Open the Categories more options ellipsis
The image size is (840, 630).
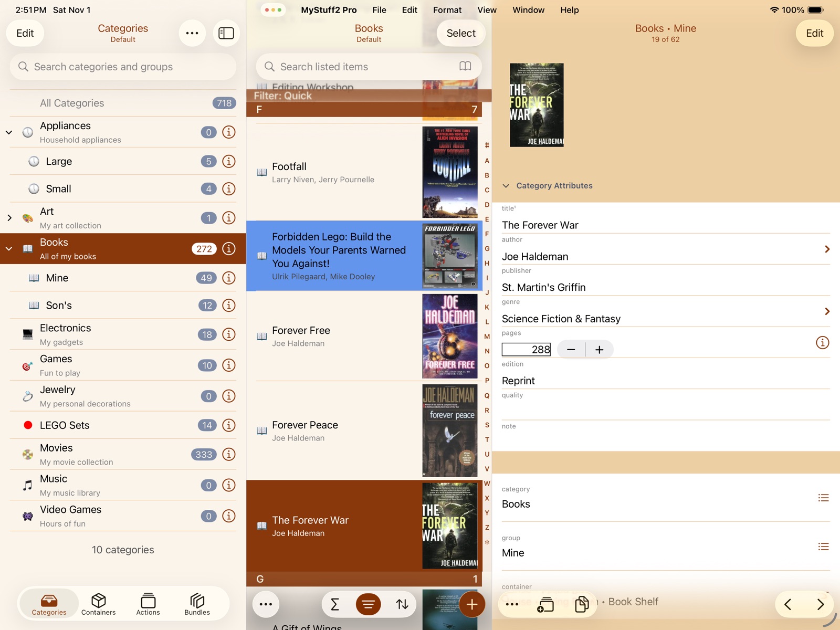coord(192,33)
